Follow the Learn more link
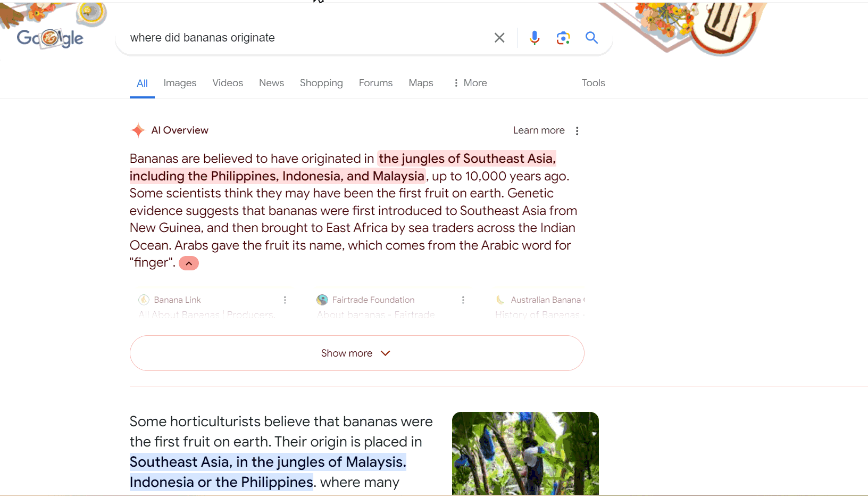 point(539,130)
